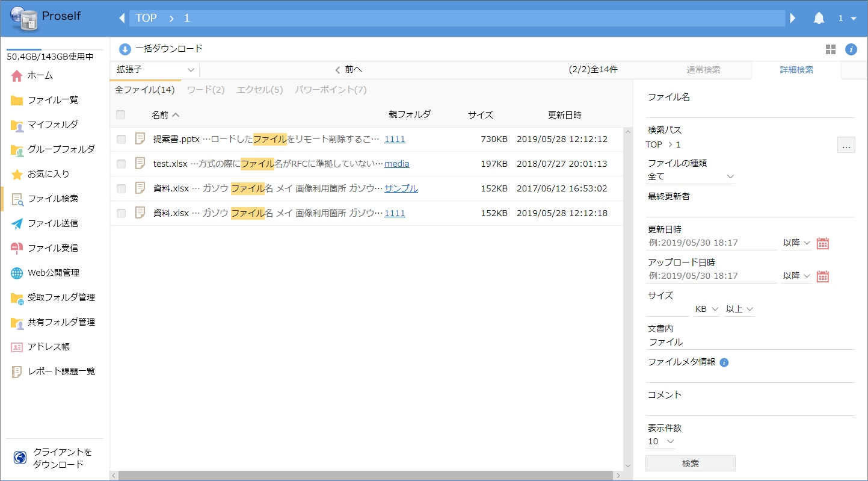Select エクセル(5) filter tab
This screenshot has width=868, height=481.
pos(260,90)
